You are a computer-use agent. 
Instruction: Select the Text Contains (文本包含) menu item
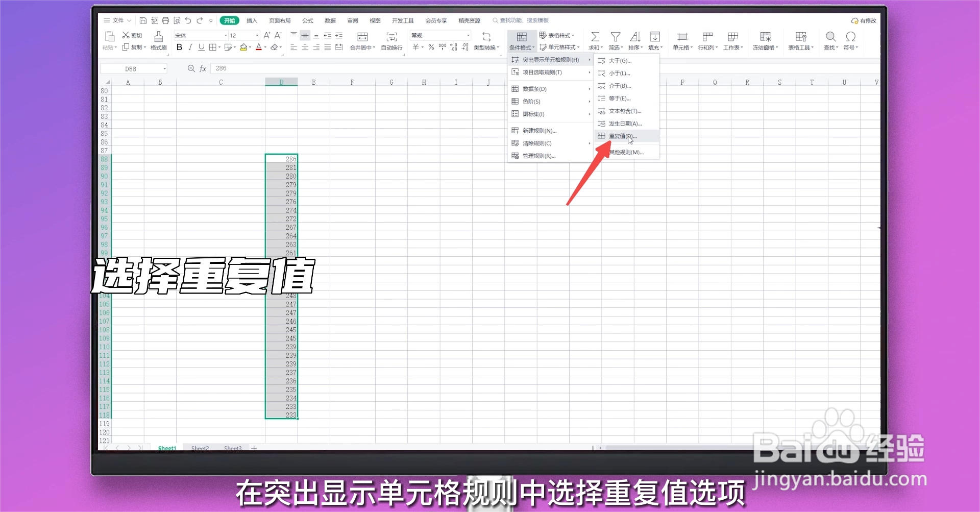pos(627,111)
